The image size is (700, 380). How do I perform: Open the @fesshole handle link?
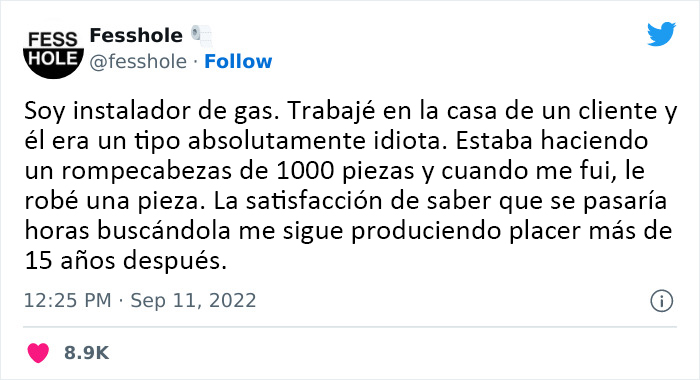point(138,62)
